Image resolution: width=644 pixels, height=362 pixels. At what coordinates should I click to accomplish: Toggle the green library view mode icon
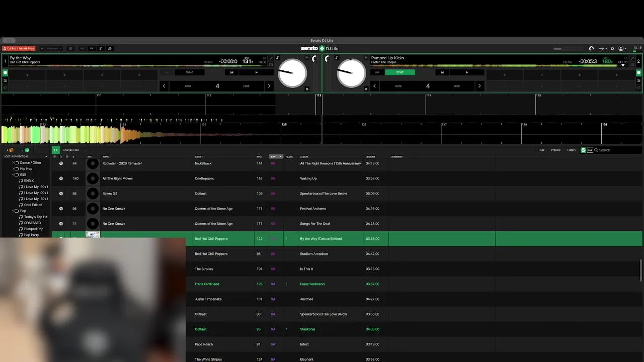(x=56, y=150)
